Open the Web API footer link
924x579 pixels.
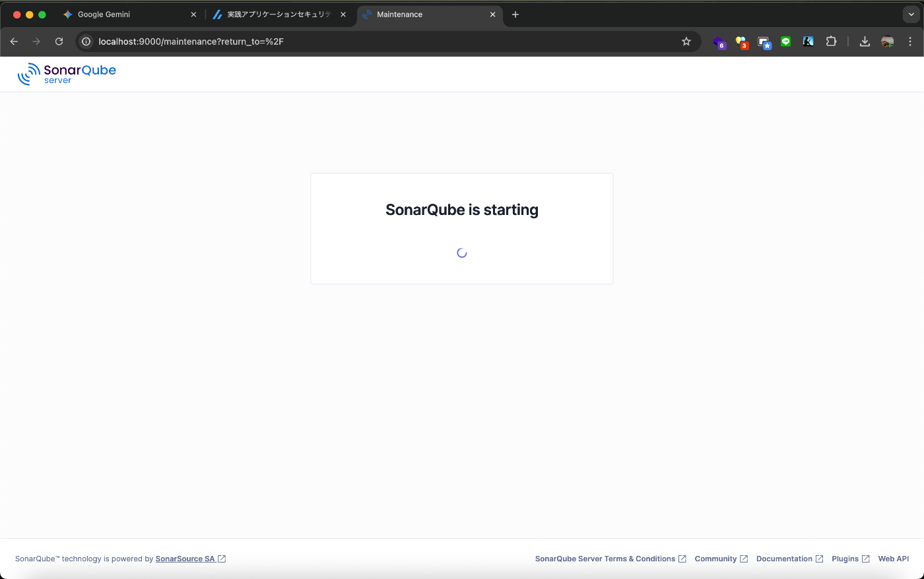894,559
